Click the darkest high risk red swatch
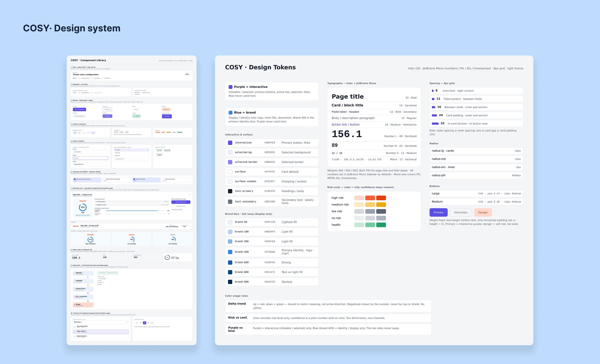The width and height of the screenshot is (600, 364). pyautogui.click(x=381, y=198)
